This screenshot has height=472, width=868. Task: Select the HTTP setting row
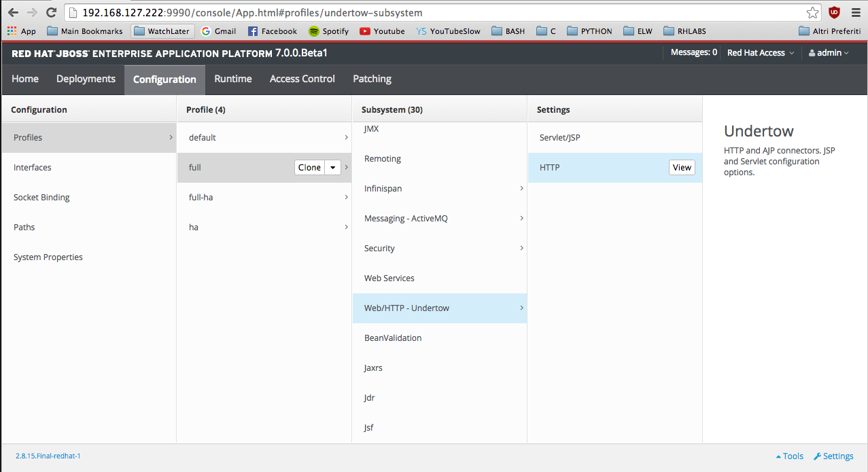pos(615,168)
